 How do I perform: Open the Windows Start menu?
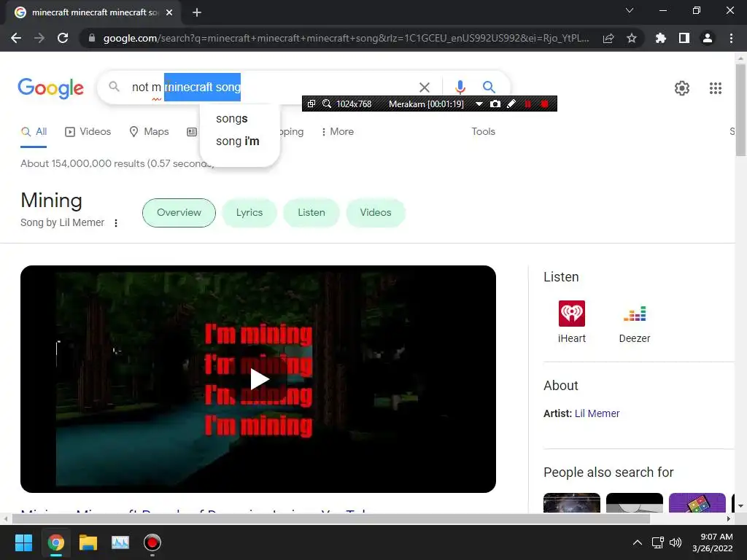point(23,542)
